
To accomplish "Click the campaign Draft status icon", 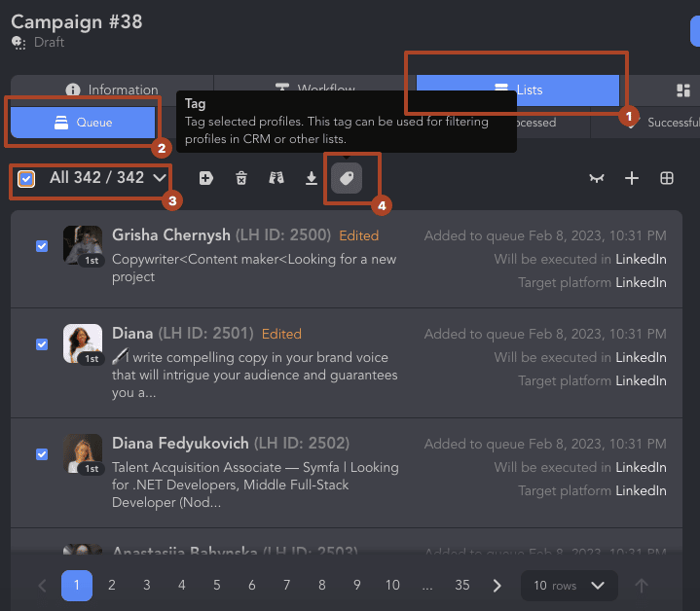I will tap(18, 43).
